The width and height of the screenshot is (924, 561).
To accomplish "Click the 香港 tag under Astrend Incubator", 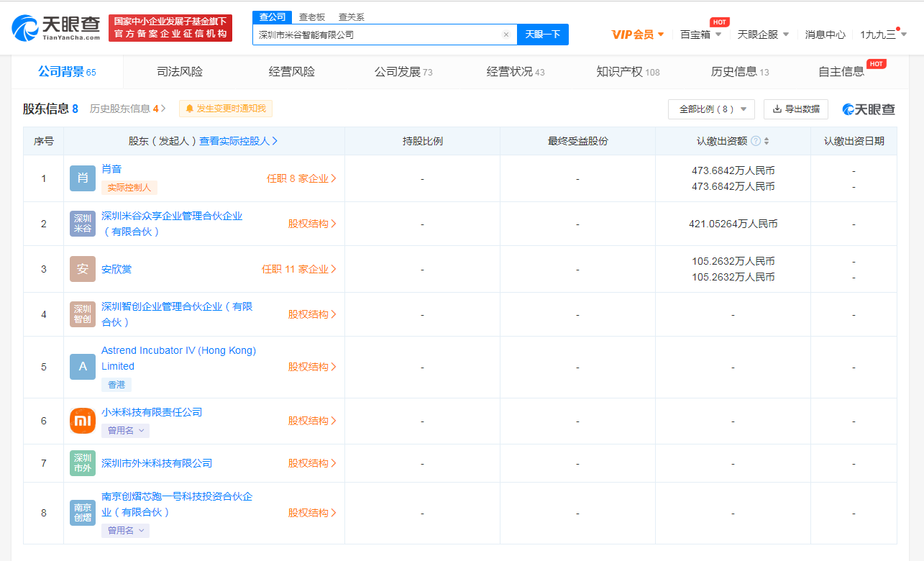I will (116, 385).
